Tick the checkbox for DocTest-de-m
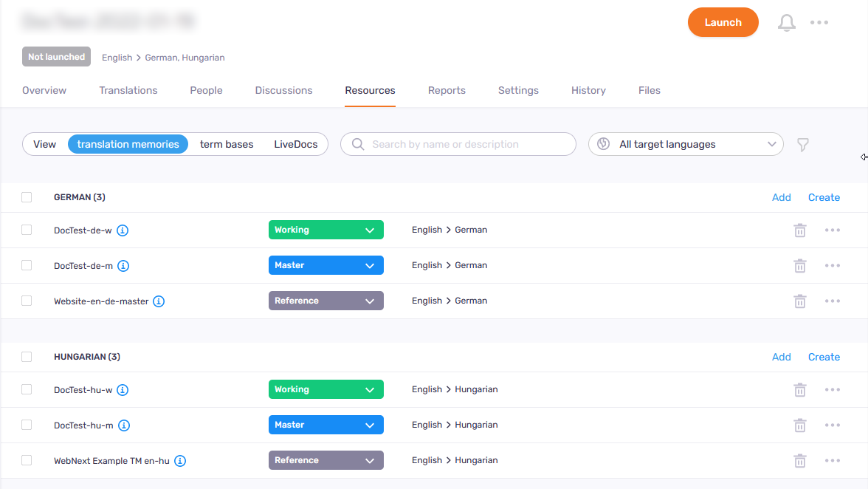This screenshot has height=489, width=868. [27, 265]
